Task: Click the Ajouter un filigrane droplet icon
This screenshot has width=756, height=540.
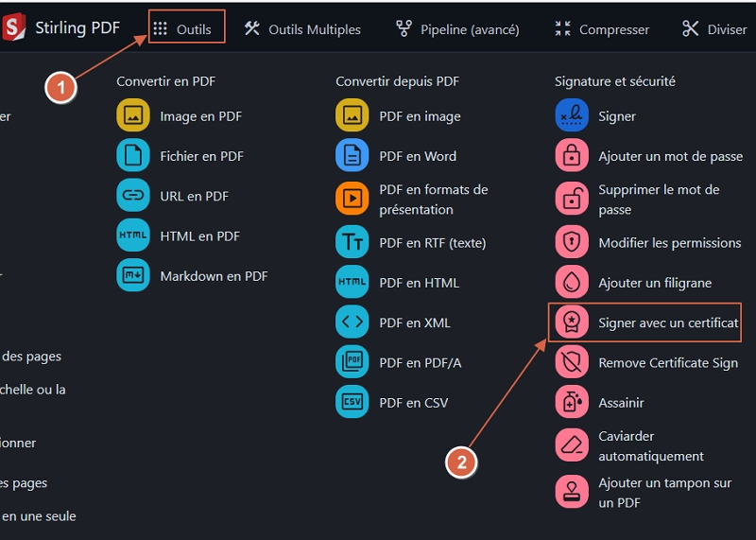Action: [572, 283]
